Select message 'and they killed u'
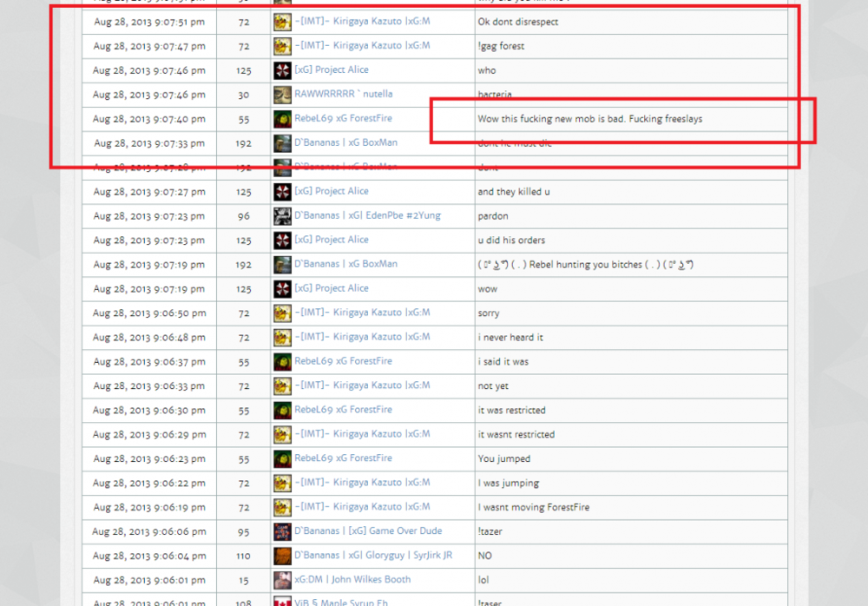Image resolution: width=868 pixels, height=606 pixels. point(514,192)
